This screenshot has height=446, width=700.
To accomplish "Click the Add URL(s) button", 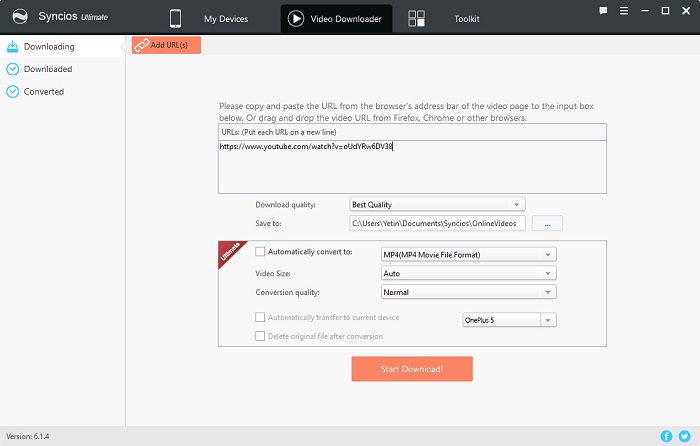I will click(x=166, y=45).
